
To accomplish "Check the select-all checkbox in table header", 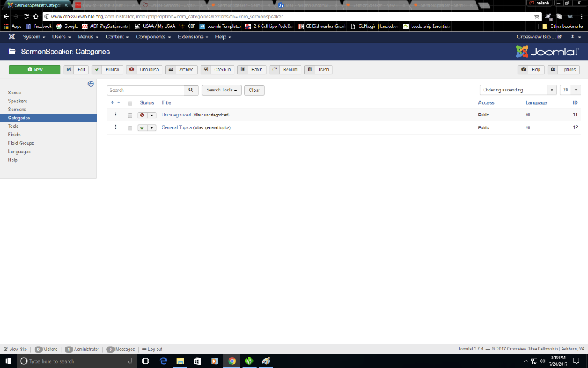I will pos(130,103).
